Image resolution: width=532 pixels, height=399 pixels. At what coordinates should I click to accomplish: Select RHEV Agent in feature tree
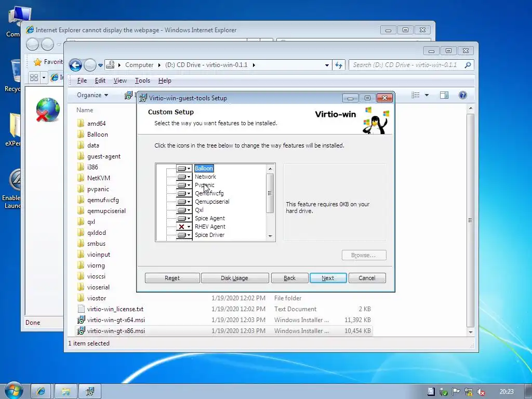click(210, 227)
